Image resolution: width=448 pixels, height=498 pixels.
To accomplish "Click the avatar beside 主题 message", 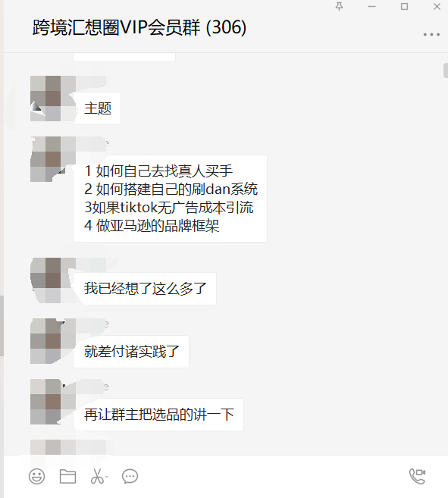I will 45,99.
